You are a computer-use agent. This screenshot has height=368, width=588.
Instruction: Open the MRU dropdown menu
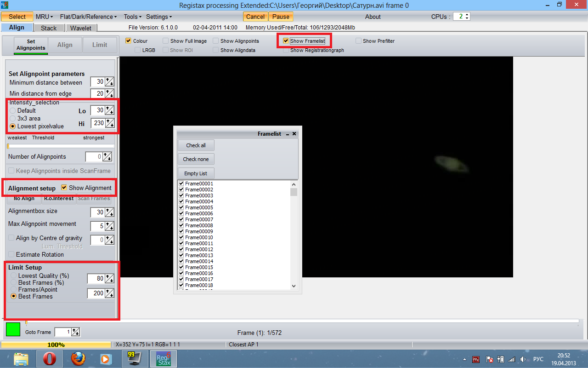45,17
